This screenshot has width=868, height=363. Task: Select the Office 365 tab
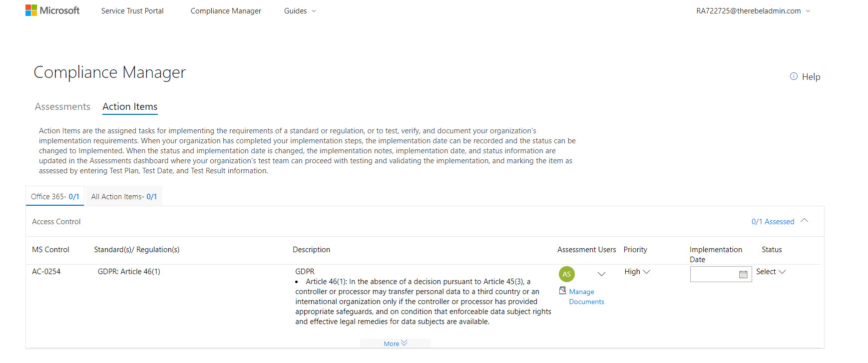click(55, 196)
